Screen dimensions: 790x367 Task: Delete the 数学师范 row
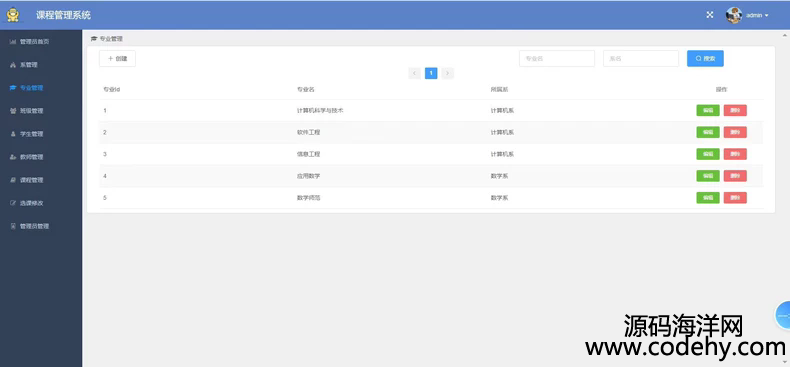pos(735,198)
